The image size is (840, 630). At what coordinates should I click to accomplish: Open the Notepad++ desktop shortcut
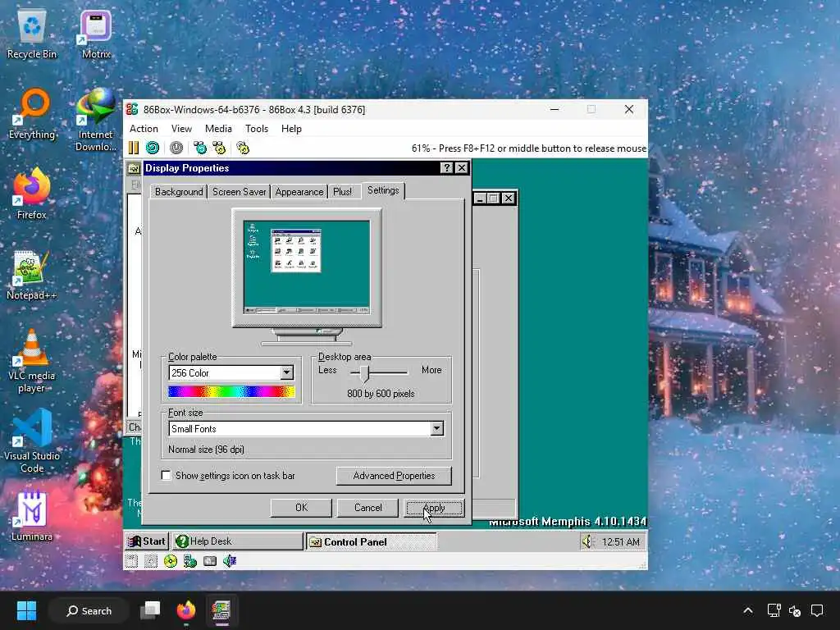32,276
